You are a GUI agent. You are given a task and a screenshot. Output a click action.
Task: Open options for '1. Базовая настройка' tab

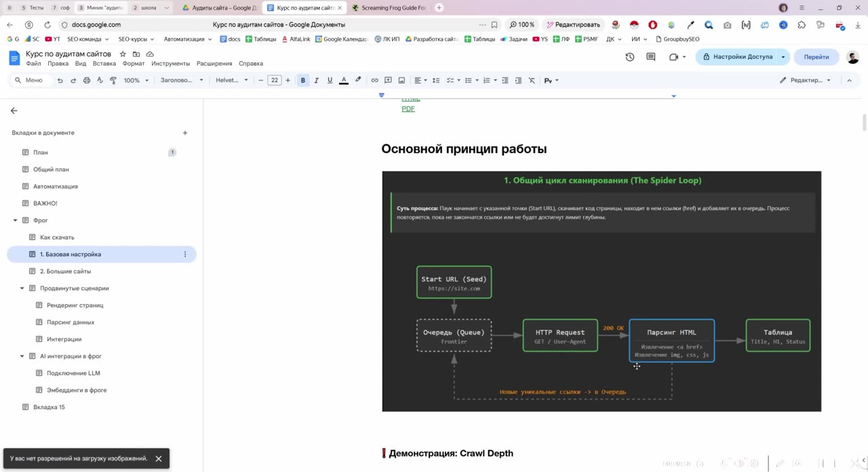pyautogui.click(x=185, y=254)
